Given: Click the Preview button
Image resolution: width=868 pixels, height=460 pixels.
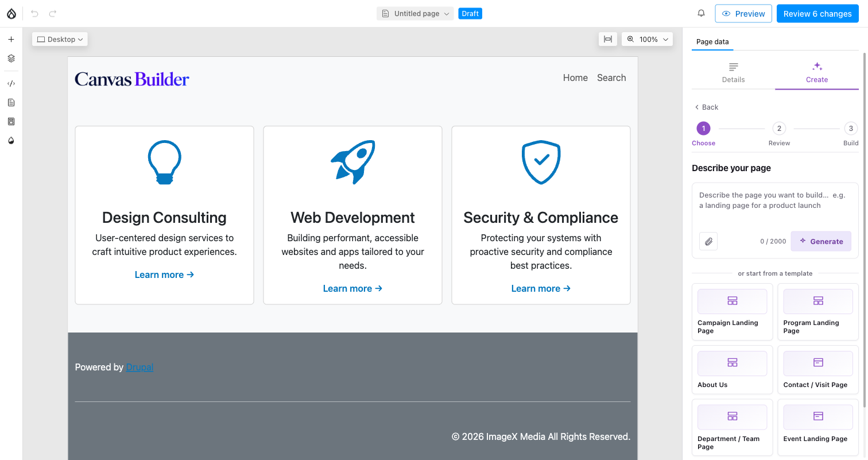Looking at the screenshot, I should [743, 13].
